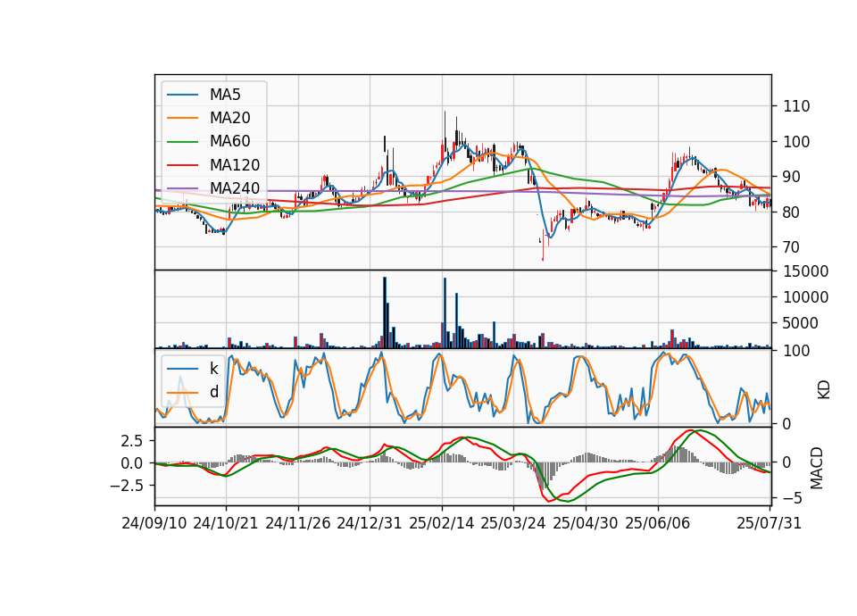Click the blue MA5 legend line sample
Viewport: 857px width, 616px height.
[182, 95]
